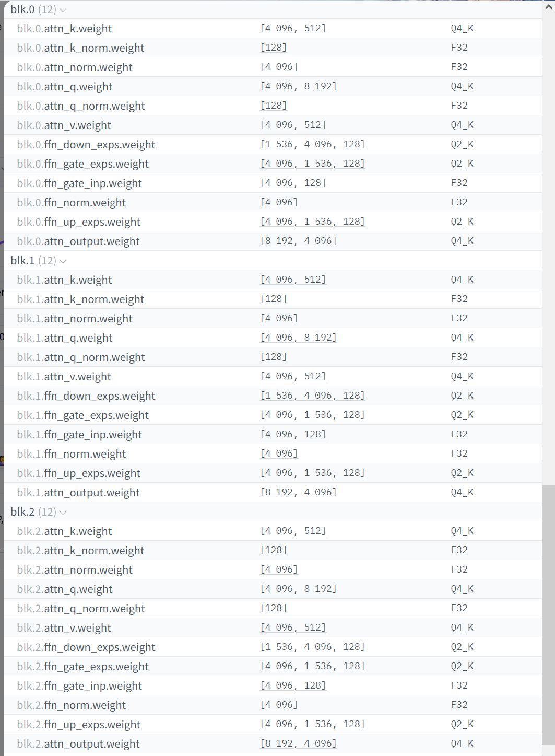
Task: Click blk.0.attn_output.weight tensor name
Action: tap(78, 241)
